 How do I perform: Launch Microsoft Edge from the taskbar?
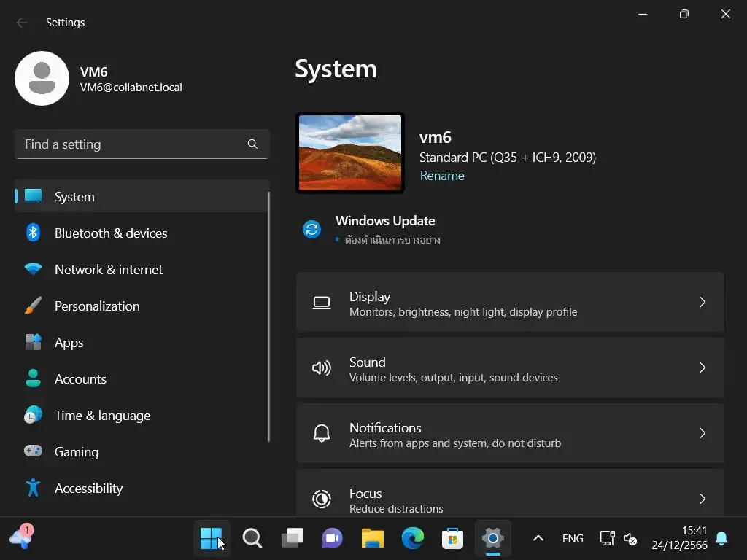[x=413, y=539]
